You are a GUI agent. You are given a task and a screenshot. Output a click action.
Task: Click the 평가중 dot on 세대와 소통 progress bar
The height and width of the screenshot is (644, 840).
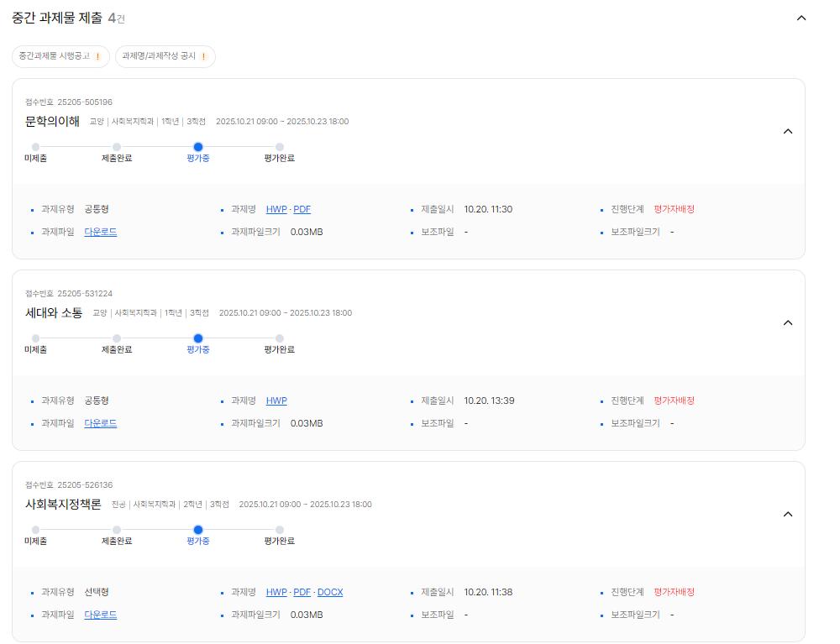(198, 338)
